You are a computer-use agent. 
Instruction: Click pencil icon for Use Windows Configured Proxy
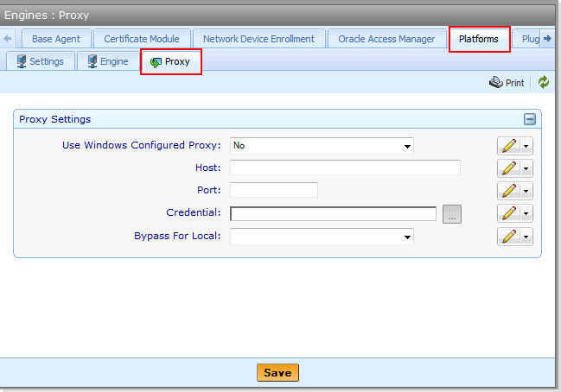(508, 145)
